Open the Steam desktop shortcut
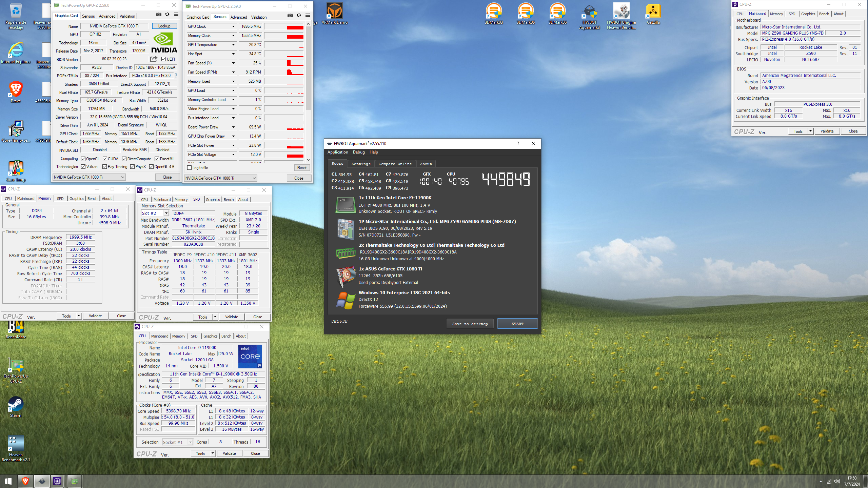The image size is (868, 488). pyautogui.click(x=16, y=407)
